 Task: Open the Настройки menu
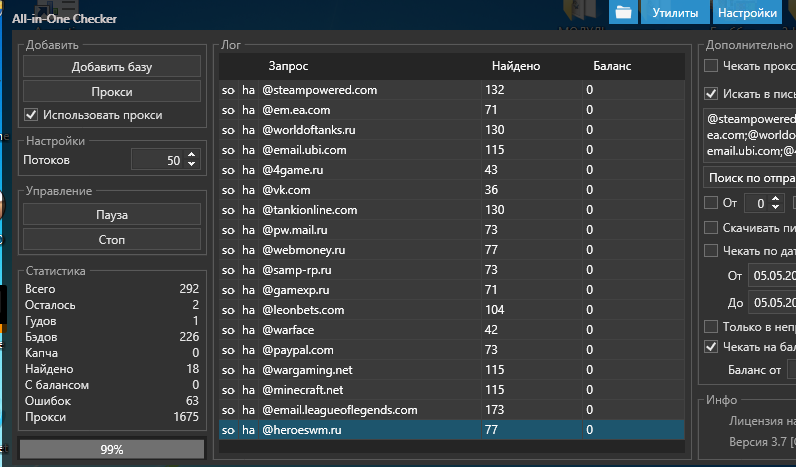coord(747,12)
